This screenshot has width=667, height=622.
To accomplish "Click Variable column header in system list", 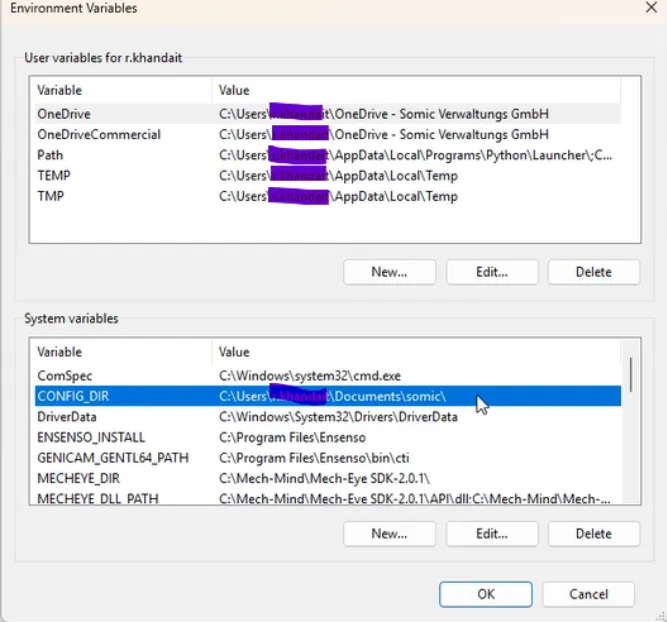I will tap(121, 352).
